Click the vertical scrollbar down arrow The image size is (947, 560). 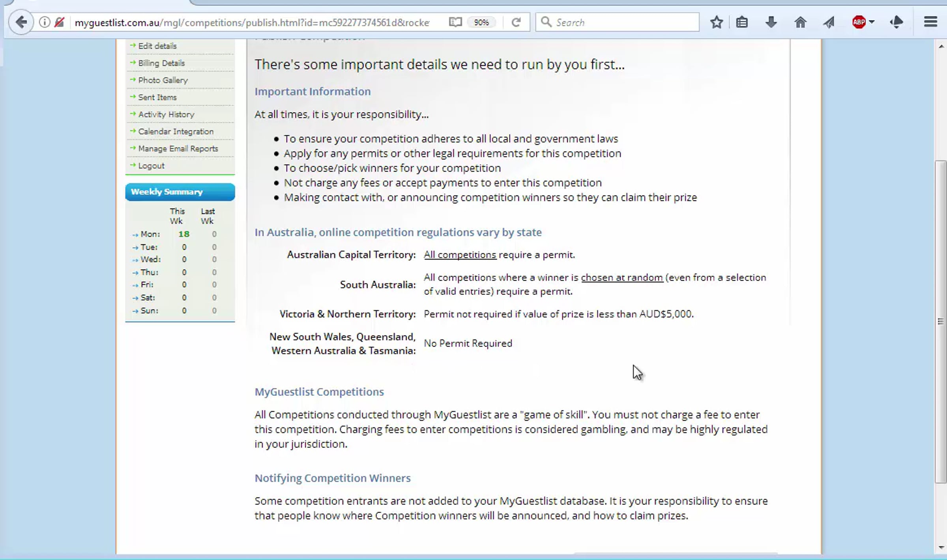941,547
